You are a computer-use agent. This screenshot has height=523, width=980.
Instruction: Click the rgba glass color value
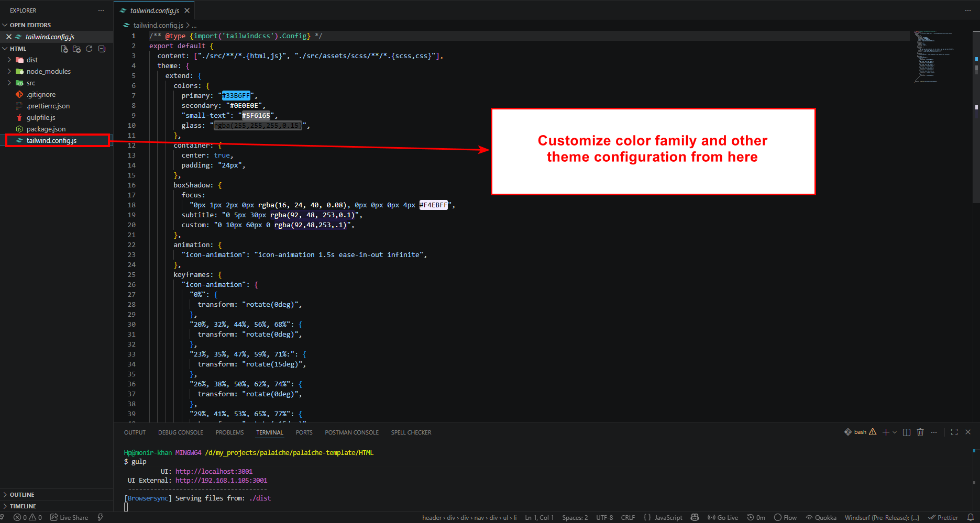[x=258, y=125]
